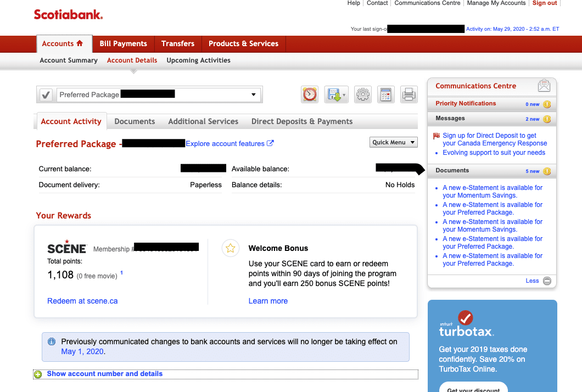
Task: Click 'Redeem at scene.ca' link
Action: pyautogui.click(x=82, y=301)
